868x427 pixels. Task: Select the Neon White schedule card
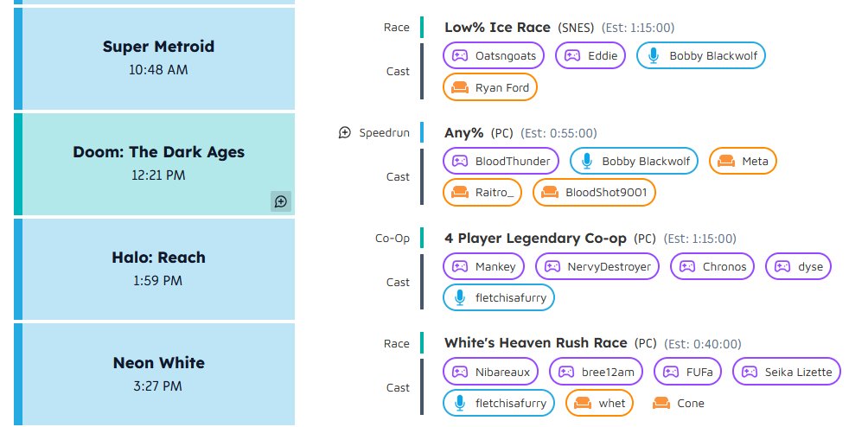(x=155, y=374)
